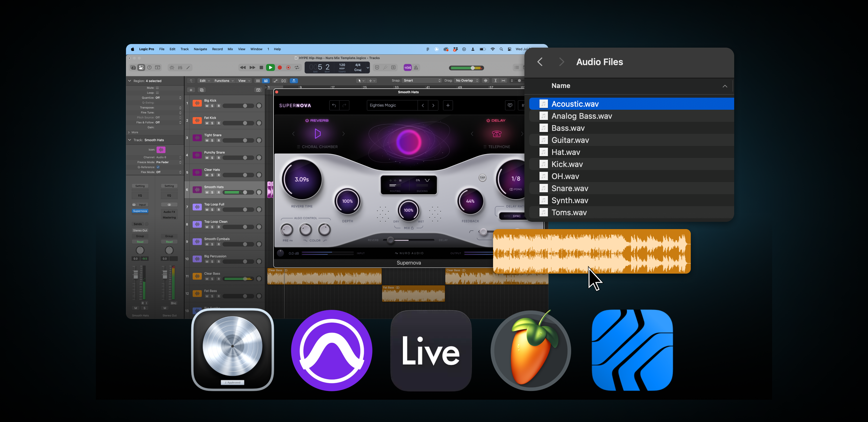Select the telephone delay type icon
868x422 pixels.
coord(497,134)
